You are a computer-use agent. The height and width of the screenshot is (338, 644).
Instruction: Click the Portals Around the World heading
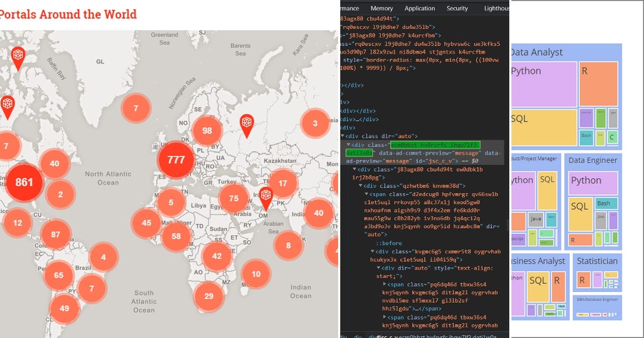[x=69, y=14]
